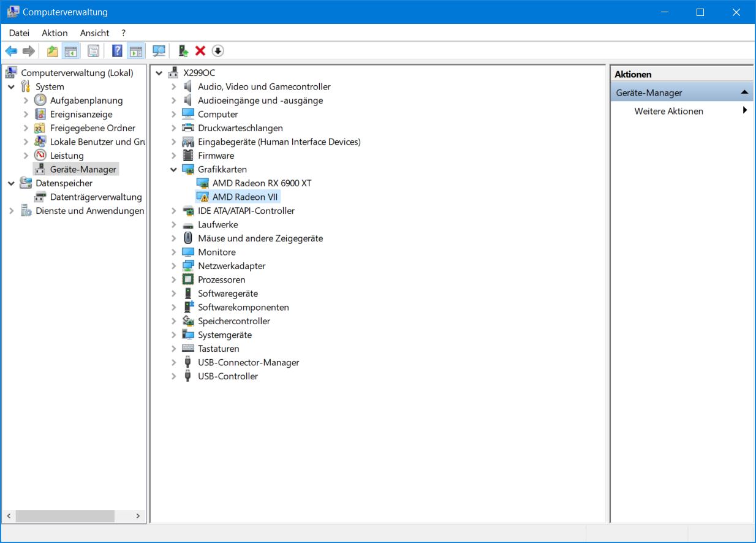Viewport: 756px width, 543px height.
Task: Click the Update driver icon with green arrow
Action: pos(183,51)
